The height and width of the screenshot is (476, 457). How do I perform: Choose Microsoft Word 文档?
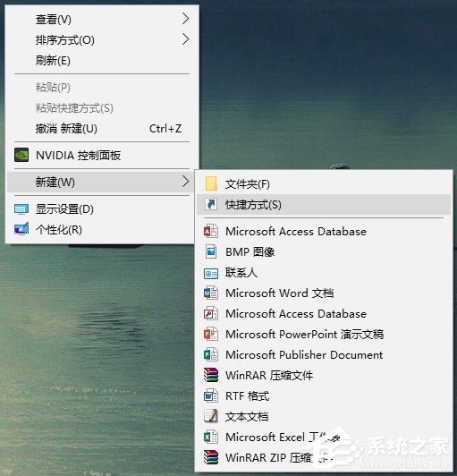tap(324, 293)
